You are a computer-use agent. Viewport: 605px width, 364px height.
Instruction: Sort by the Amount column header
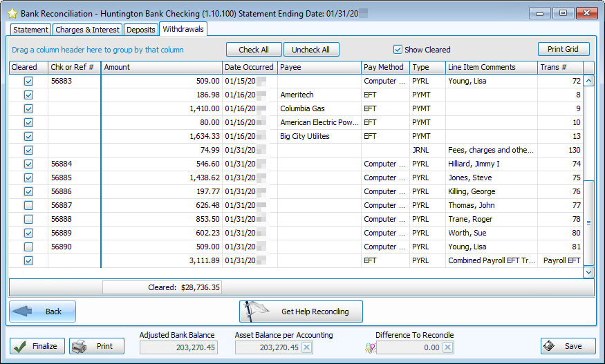(162, 67)
